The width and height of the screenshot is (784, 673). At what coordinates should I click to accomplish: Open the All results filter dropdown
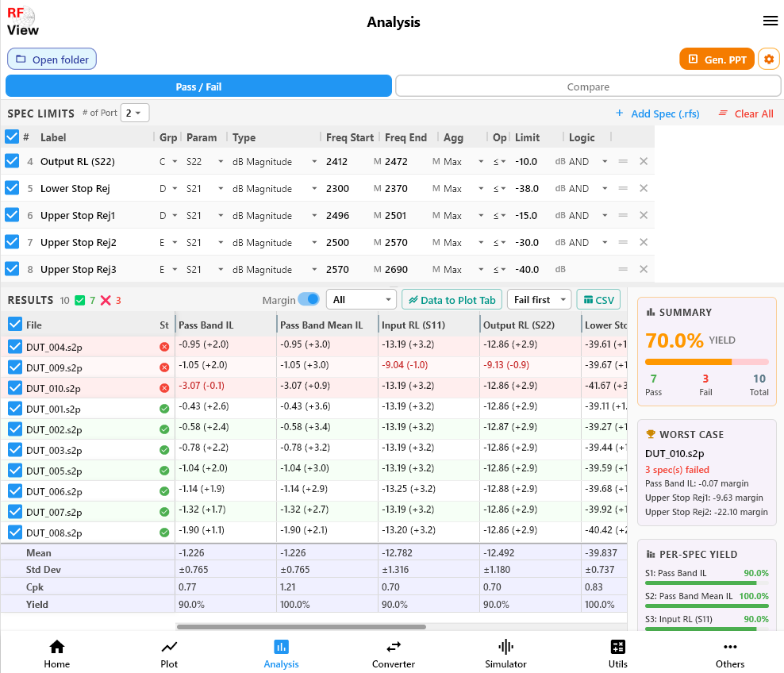click(x=361, y=299)
